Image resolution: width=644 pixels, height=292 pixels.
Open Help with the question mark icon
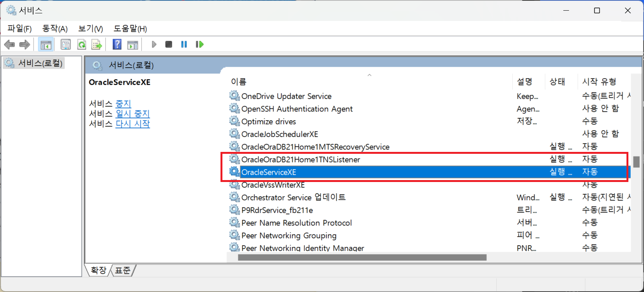[x=117, y=45]
